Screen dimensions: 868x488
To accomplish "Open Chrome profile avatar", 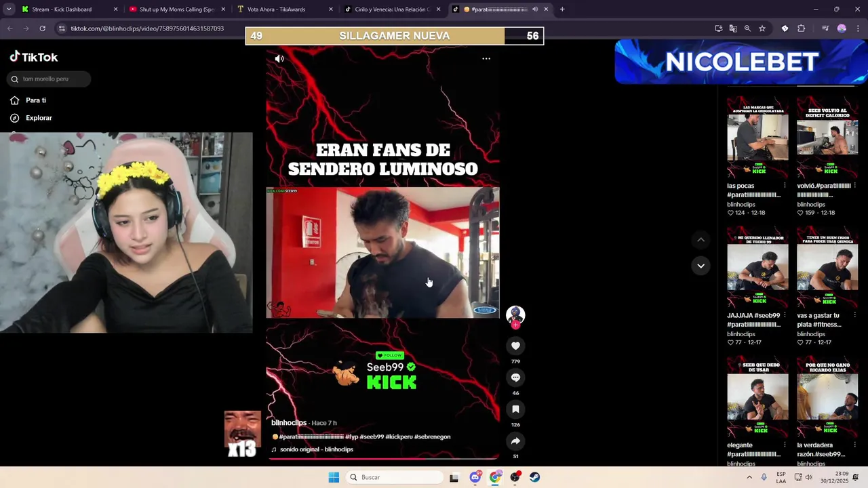I will pyautogui.click(x=842, y=28).
